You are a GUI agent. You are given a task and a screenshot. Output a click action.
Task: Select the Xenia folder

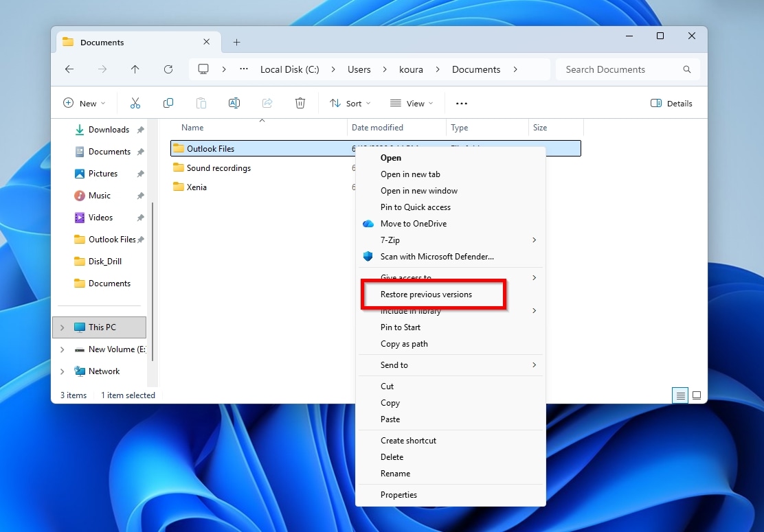pos(196,187)
